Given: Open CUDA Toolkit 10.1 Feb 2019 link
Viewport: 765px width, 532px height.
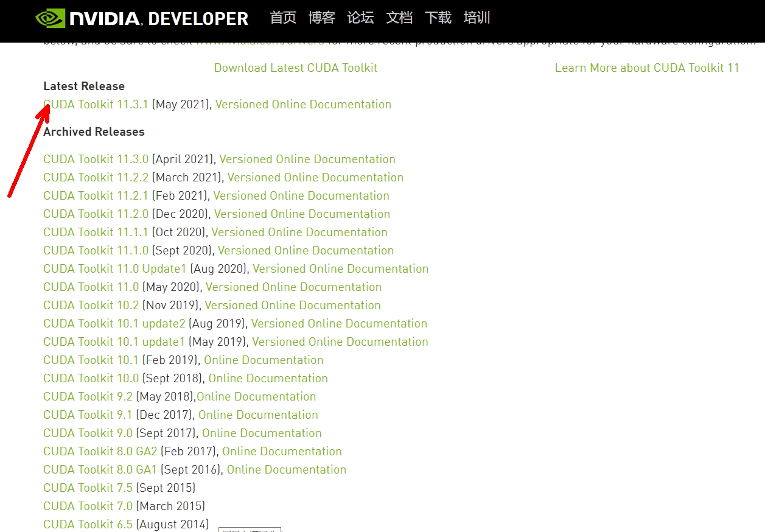Looking at the screenshot, I should (x=91, y=360).
